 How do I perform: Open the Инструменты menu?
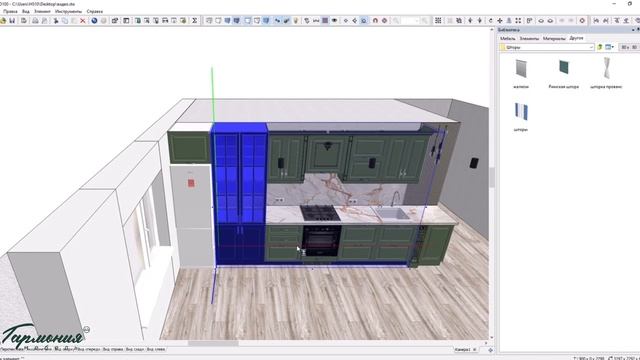(69, 11)
